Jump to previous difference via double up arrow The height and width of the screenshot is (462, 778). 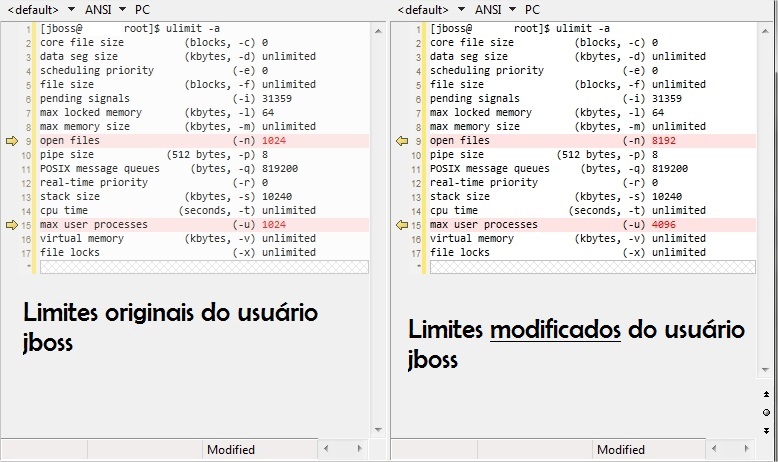click(x=766, y=394)
